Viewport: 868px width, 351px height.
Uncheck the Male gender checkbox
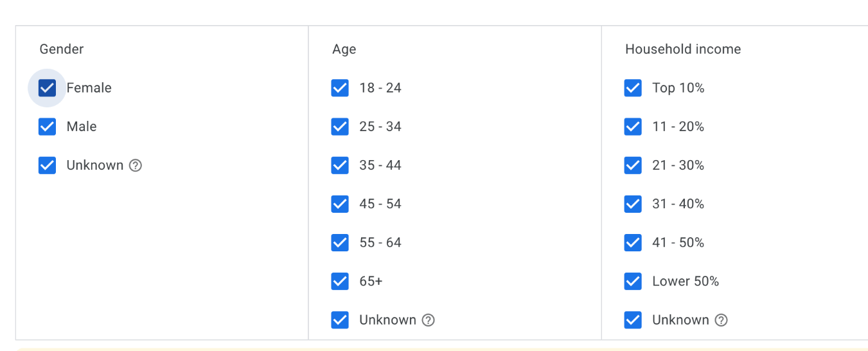47,127
